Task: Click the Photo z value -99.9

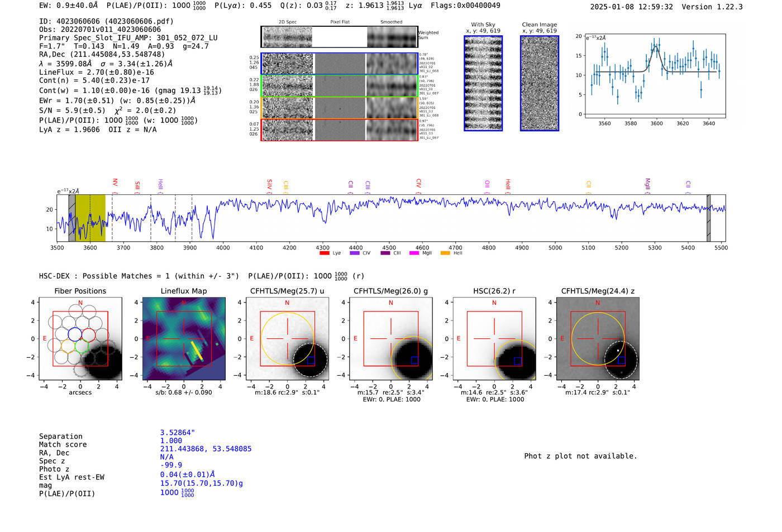Action: (x=171, y=465)
